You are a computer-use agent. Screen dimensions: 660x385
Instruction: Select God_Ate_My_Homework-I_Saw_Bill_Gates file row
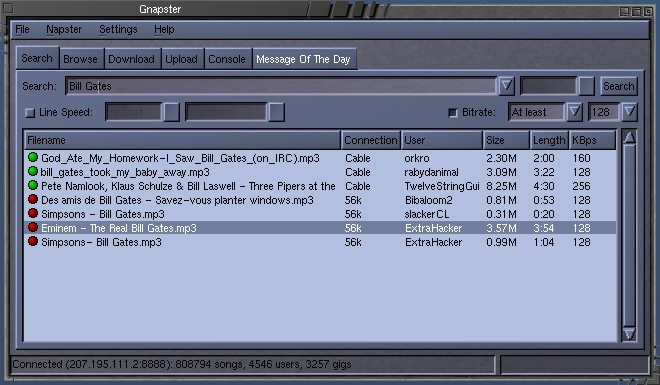click(x=320, y=158)
